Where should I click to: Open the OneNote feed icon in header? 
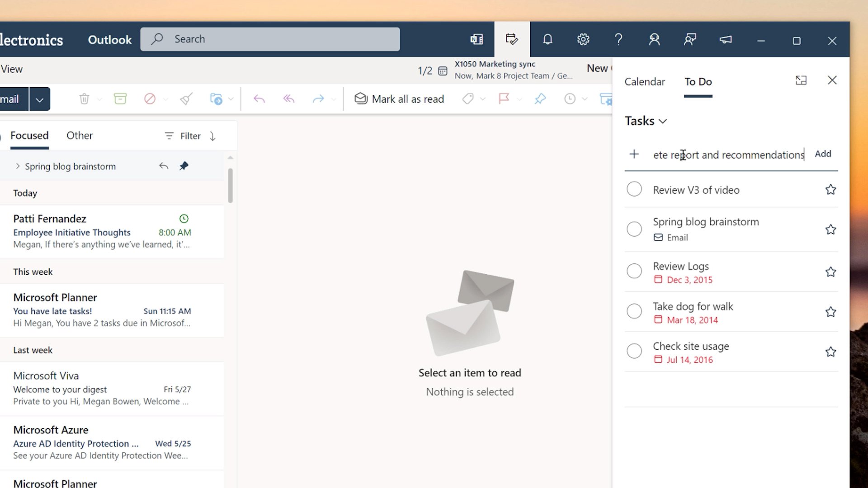[476, 39]
